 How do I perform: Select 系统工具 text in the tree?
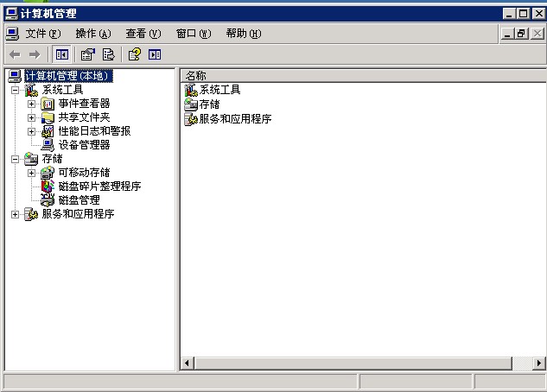62,90
